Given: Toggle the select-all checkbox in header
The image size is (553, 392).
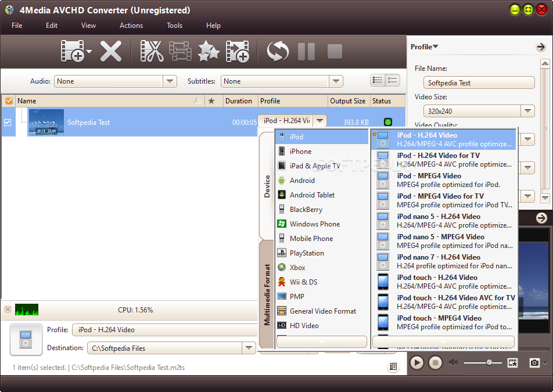Looking at the screenshot, I should [9, 101].
